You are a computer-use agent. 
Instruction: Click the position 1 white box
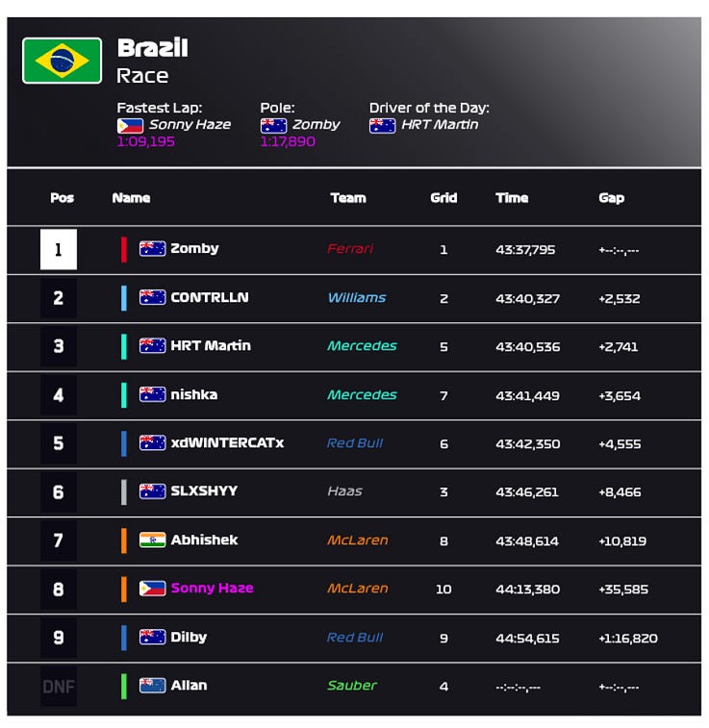click(x=59, y=249)
